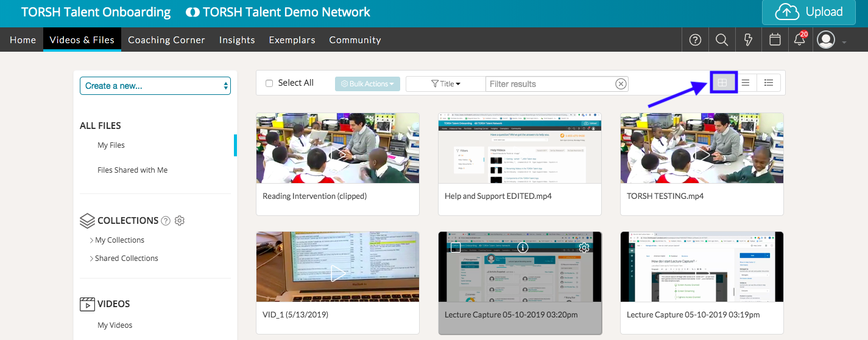The height and width of the screenshot is (340, 868).
Task: View notifications via the bell icon
Action: click(800, 40)
